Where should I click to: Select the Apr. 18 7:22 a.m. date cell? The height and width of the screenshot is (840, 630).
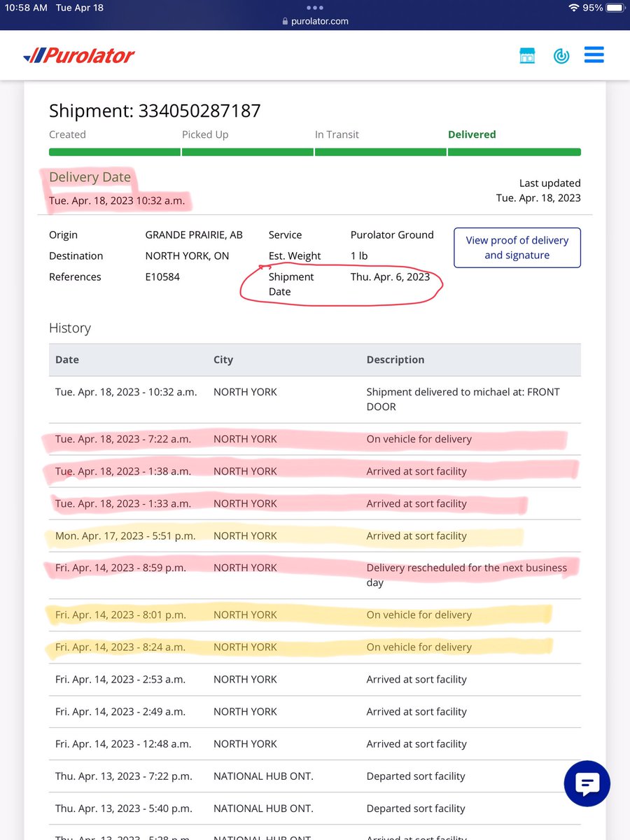click(123, 439)
